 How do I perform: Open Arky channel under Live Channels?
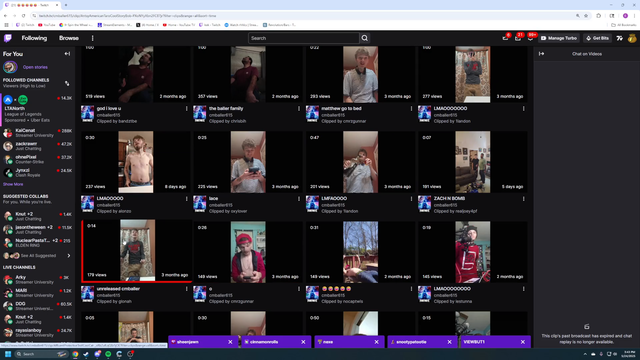click(38, 280)
